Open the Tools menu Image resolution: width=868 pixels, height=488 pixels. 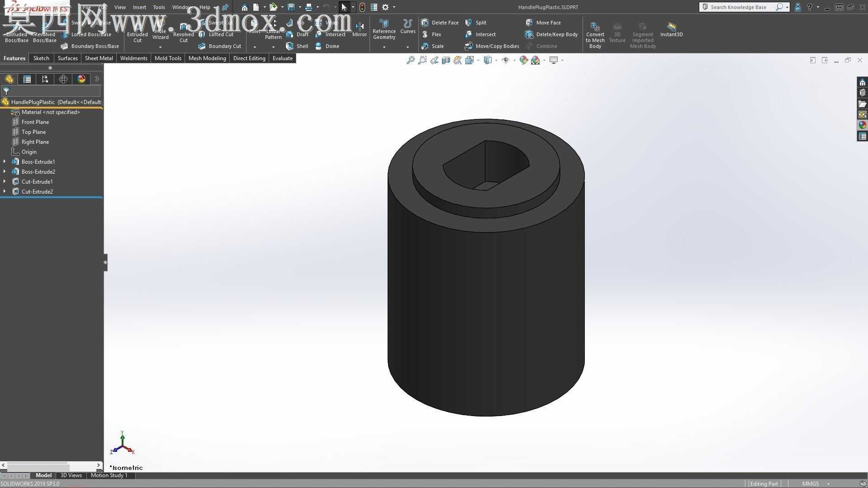[159, 7]
